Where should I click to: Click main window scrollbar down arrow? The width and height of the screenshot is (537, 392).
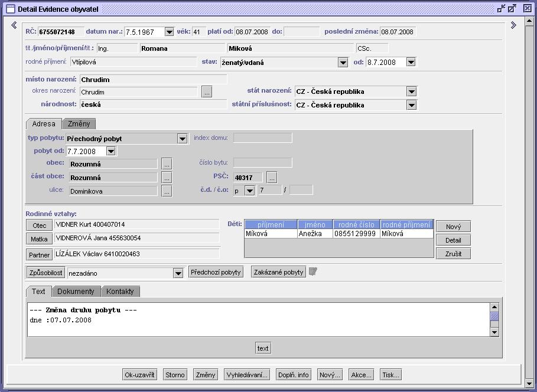[x=529, y=383]
